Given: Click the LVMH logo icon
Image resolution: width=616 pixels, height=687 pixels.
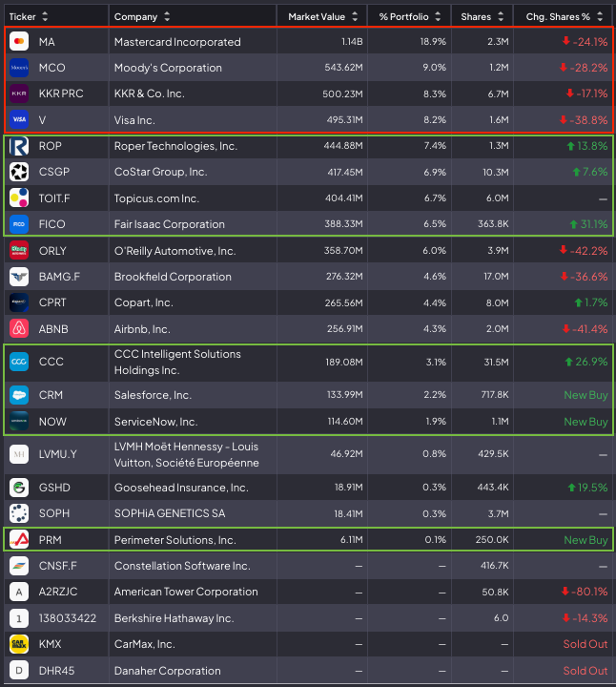Looking at the screenshot, I should point(19,454).
